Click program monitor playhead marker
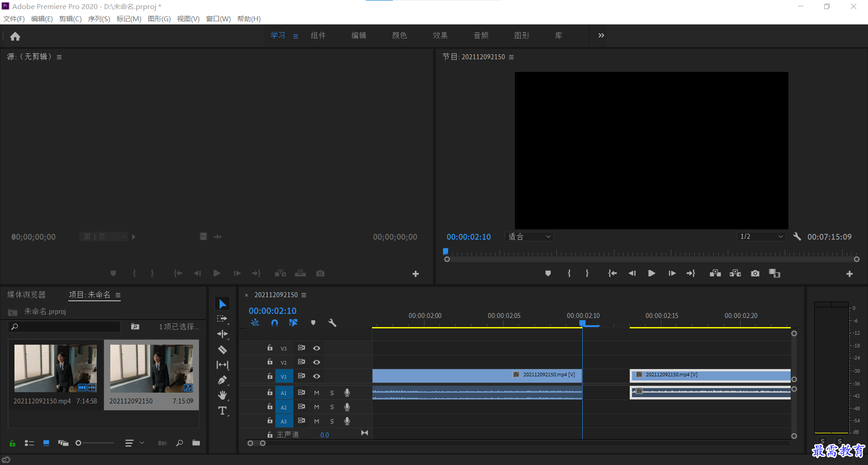Viewport: 868px width, 465px height. tap(446, 251)
